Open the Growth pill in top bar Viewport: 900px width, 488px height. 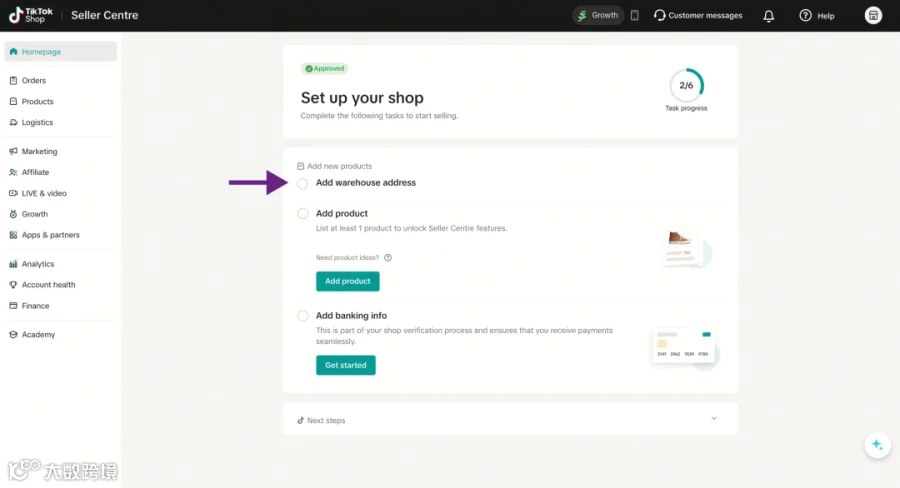coord(598,16)
